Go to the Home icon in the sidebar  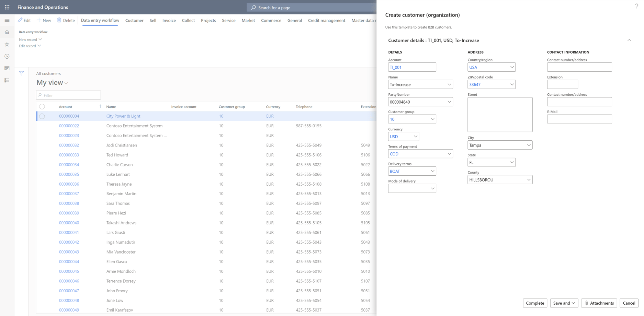tap(7, 32)
